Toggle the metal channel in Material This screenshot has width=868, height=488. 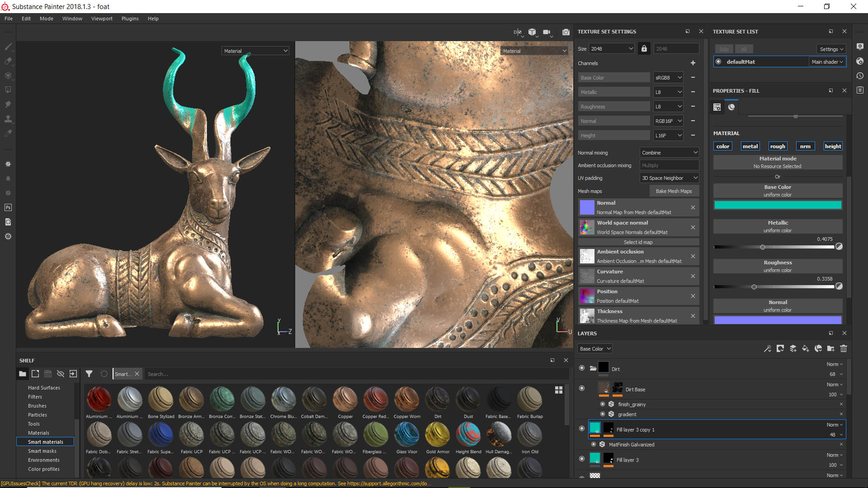pyautogui.click(x=750, y=146)
